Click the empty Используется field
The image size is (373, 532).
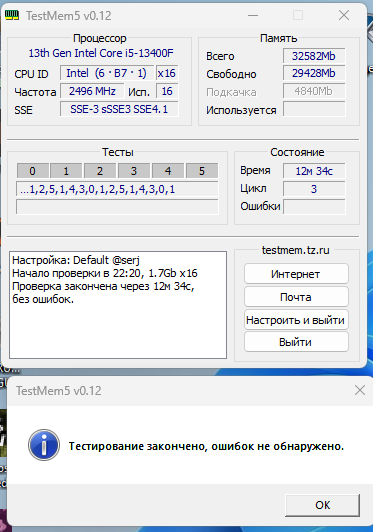click(x=314, y=109)
